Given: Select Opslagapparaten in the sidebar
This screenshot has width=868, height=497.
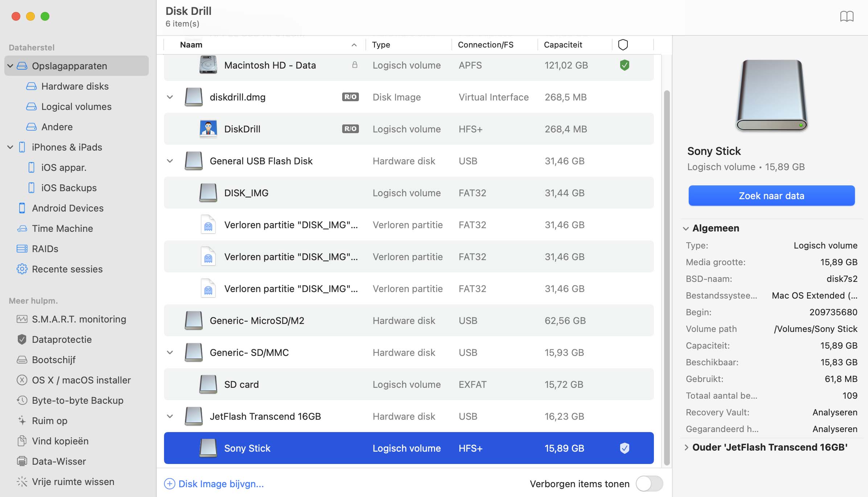Looking at the screenshot, I should (x=77, y=66).
